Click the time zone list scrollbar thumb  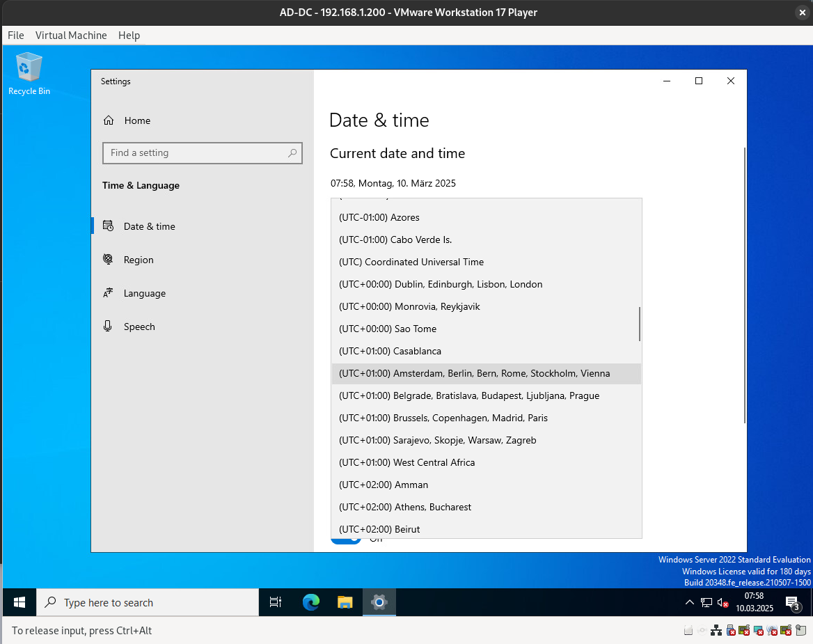pyautogui.click(x=639, y=324)
